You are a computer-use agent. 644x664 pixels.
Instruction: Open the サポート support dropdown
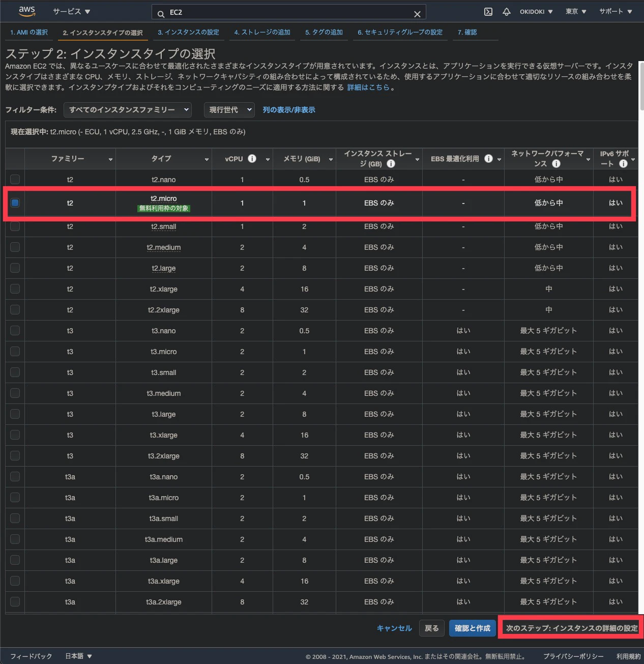coord(616,12)
